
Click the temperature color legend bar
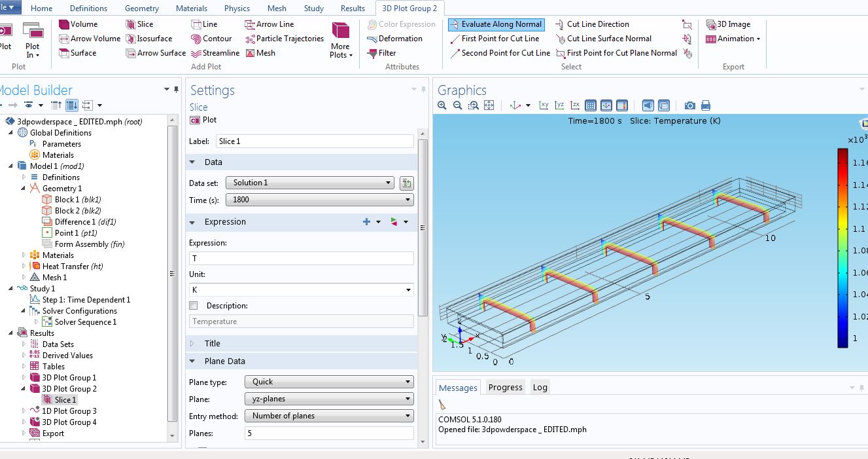pos(842,248)
